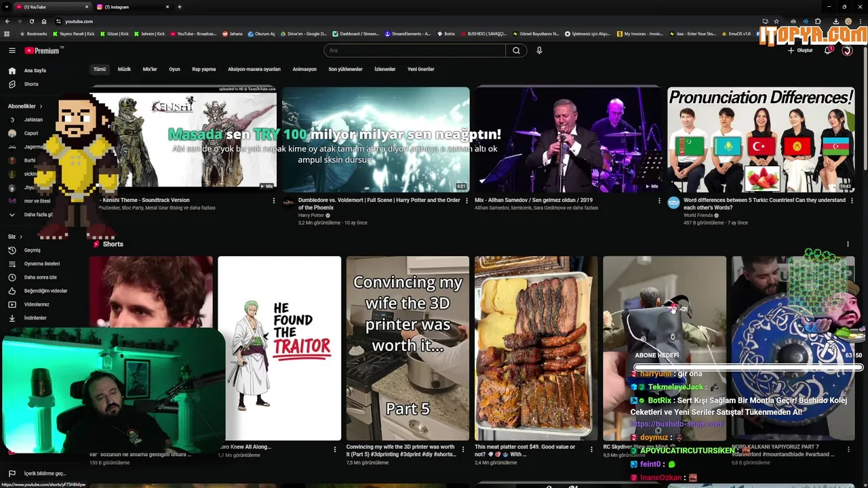
Task: Select the İzlenenler filter chip
Action: (x=385, y=69)
